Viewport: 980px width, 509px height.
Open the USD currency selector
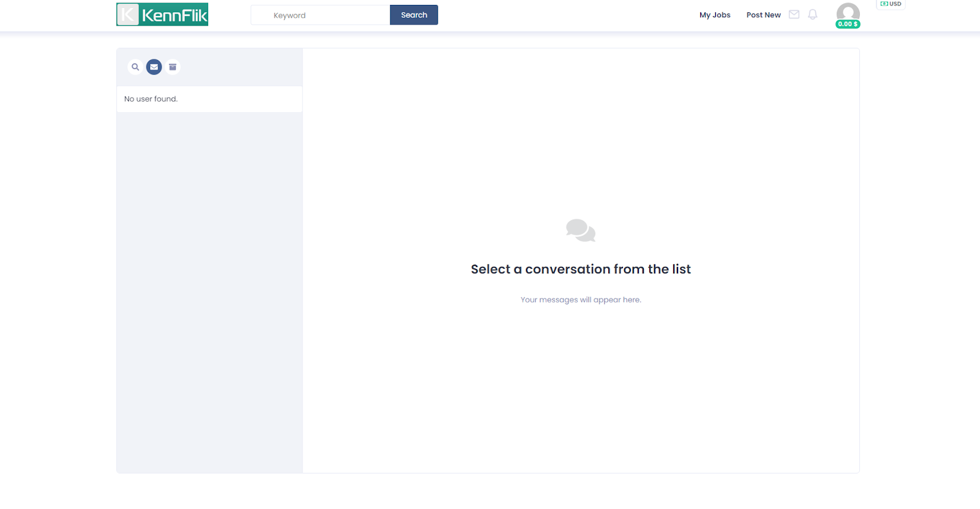pos(891,4)
